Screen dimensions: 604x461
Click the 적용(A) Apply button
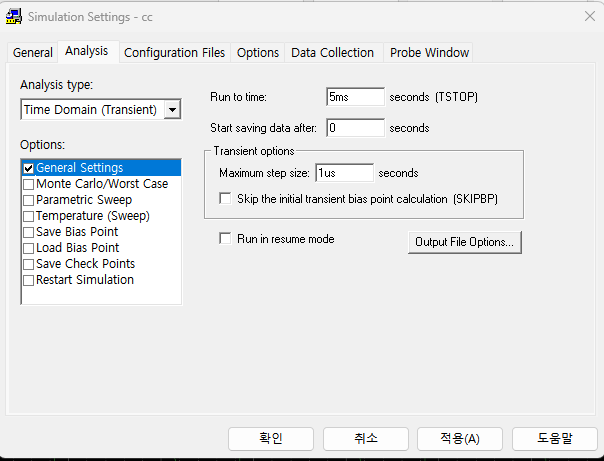tap(460, 439)
